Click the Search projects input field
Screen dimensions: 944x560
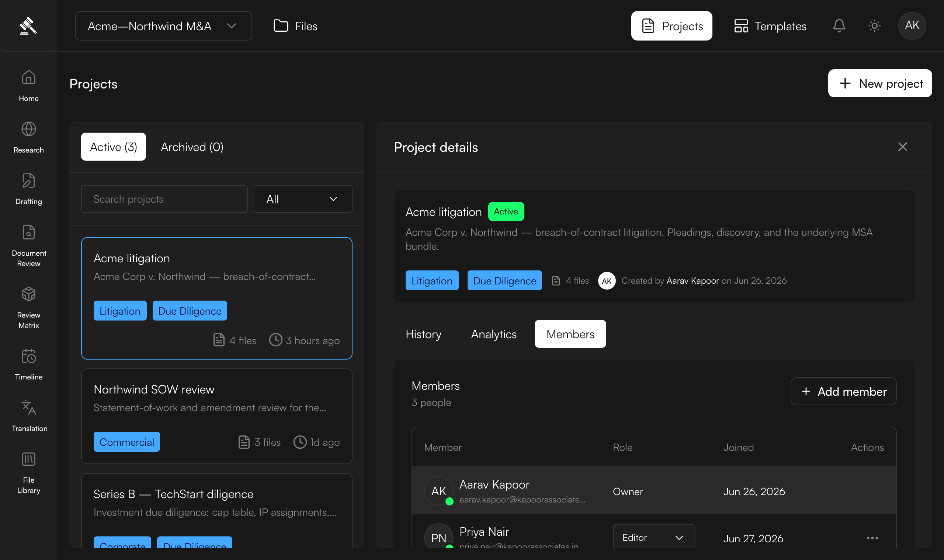[x=164, y=199]
